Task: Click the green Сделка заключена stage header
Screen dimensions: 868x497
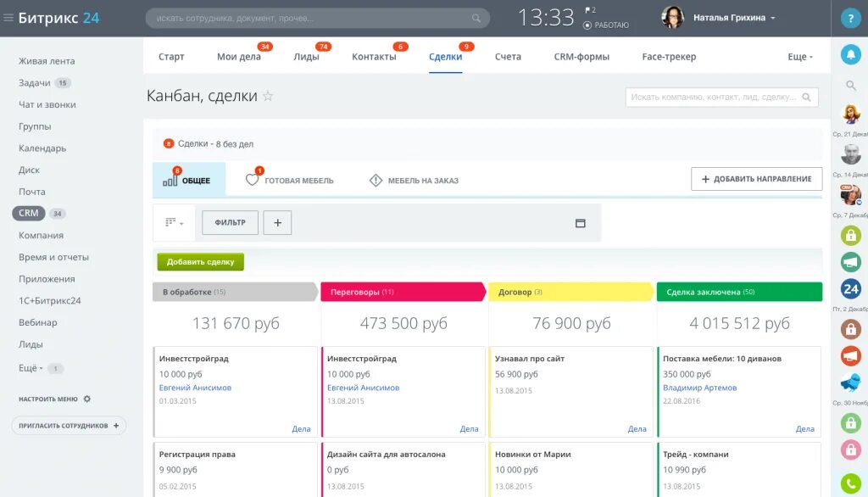Action: click(x=739, y=292)
